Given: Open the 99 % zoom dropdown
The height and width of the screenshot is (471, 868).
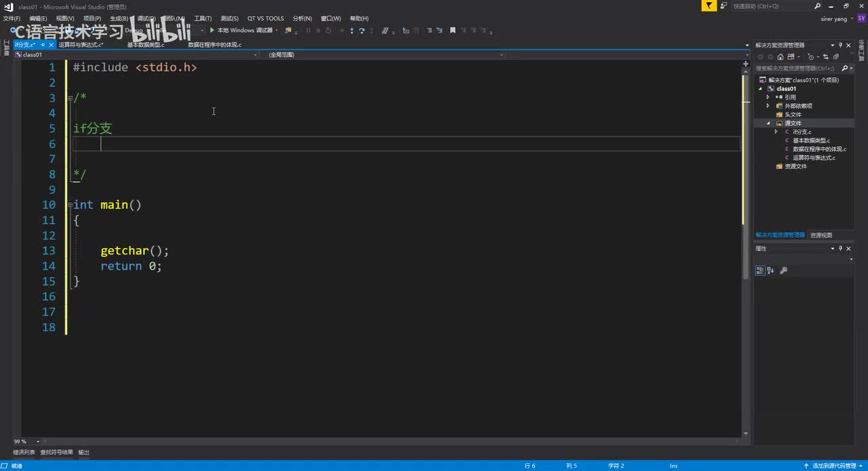Looking at the screenshot, I should point(37,441).
